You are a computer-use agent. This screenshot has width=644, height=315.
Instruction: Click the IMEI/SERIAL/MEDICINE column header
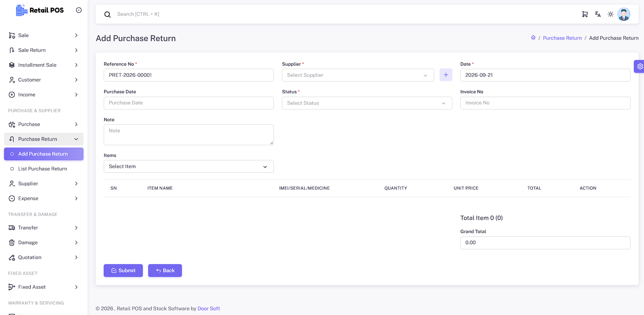pyautogui.click(x=304, y=188)
